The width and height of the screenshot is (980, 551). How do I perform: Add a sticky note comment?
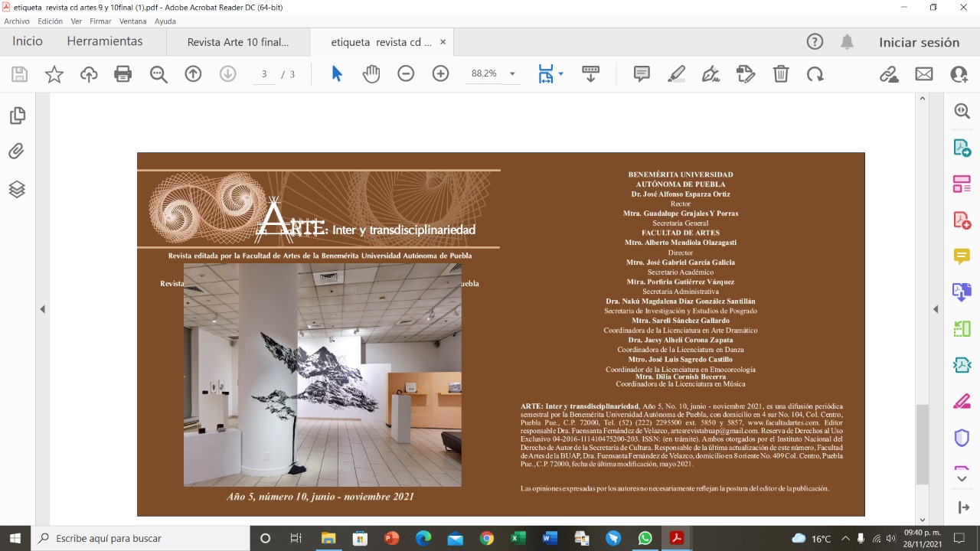(x=642, y=74)
